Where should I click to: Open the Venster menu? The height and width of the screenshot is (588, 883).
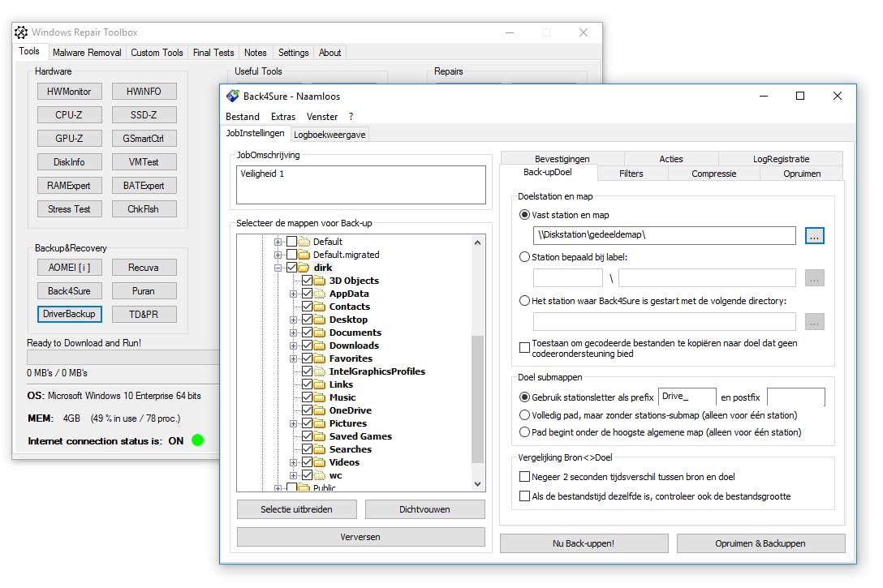[x=322, y=117]
